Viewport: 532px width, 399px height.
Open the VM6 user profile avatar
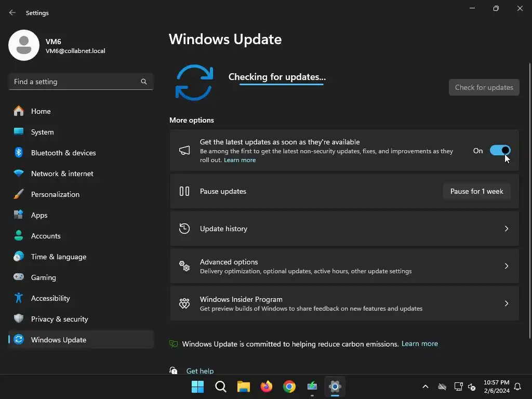24,45
